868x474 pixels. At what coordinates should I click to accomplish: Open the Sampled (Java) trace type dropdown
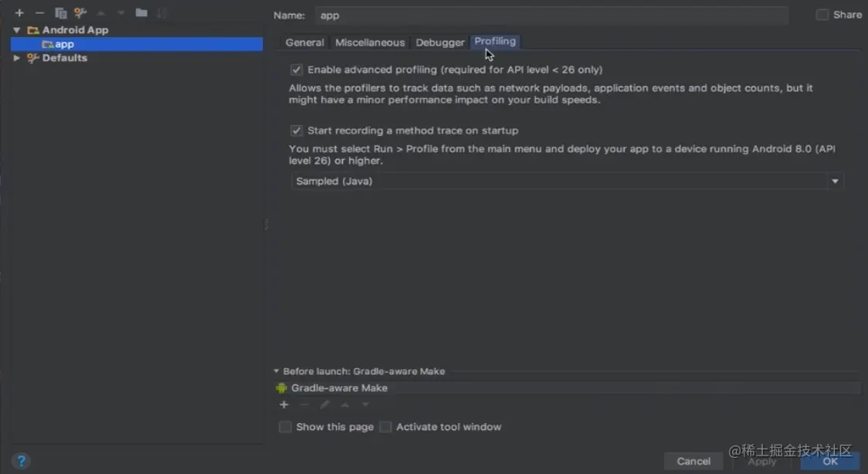pyautogui.click(x=567, y=181)
